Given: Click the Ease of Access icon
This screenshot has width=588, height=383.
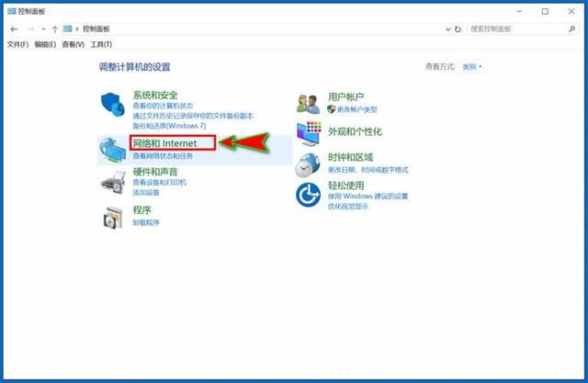Looking at the screenshot, I should 307,195.
